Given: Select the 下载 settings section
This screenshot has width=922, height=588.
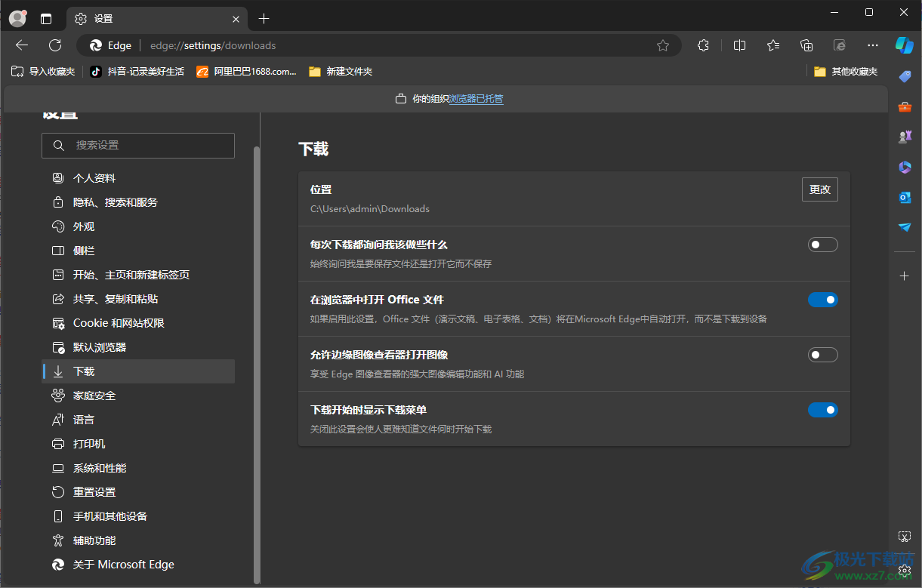Looking at the screenshot, I should pos(138,371).
